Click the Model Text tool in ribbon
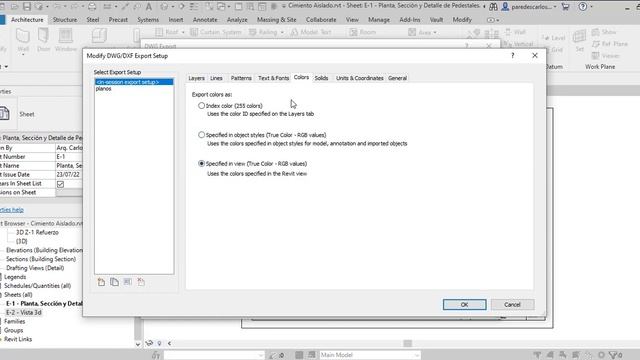 pos(311,32)
